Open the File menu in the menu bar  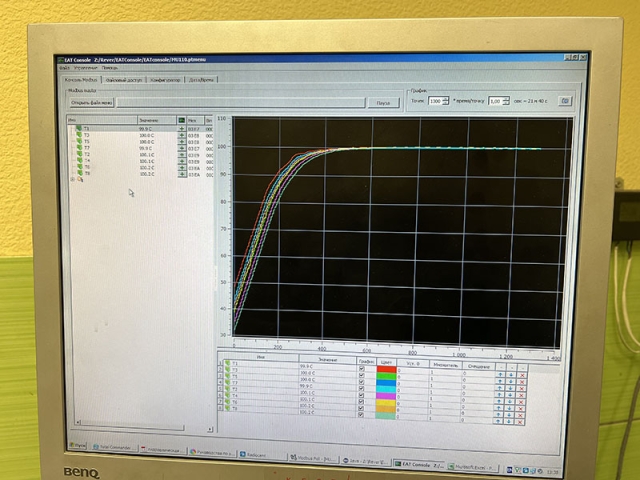65,68
